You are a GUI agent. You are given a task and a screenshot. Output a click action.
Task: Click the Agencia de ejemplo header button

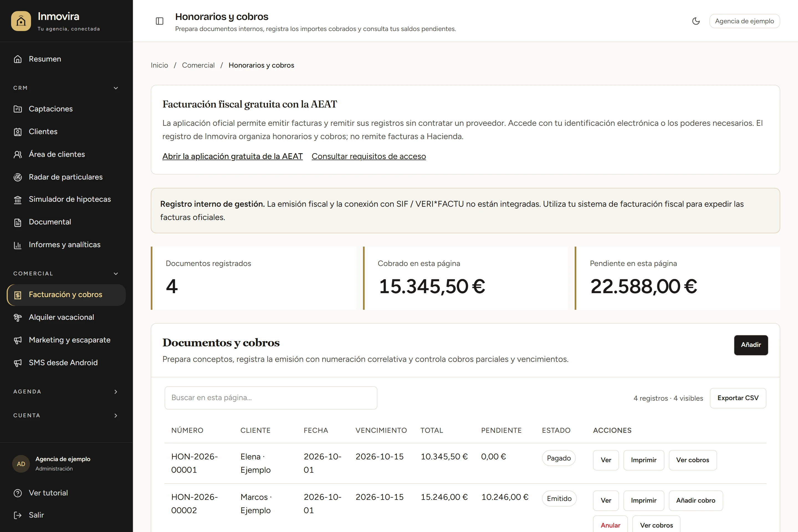click(745, 21)
